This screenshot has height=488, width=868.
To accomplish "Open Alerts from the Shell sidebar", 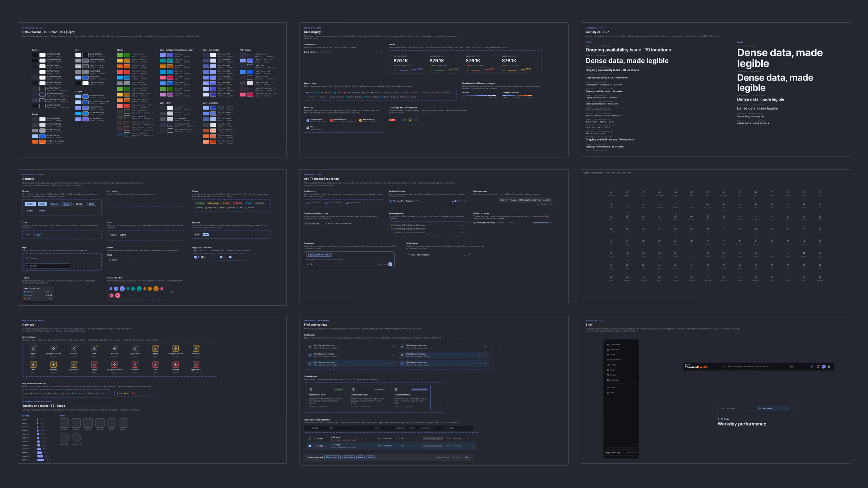I will (611, 355).
